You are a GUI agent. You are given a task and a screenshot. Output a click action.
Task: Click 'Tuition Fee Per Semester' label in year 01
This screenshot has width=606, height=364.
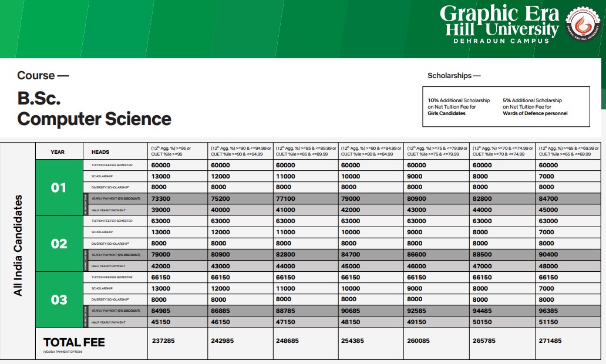[x=112, y=165]
